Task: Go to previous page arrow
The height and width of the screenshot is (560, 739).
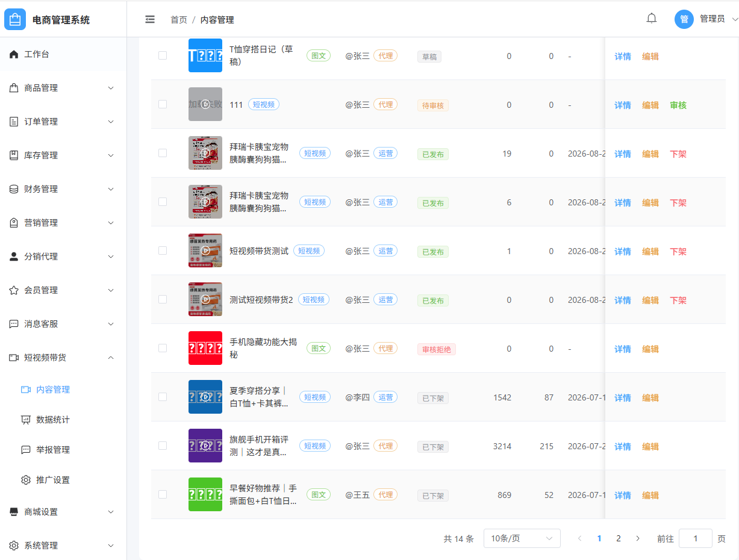Action: coord(579,538)
